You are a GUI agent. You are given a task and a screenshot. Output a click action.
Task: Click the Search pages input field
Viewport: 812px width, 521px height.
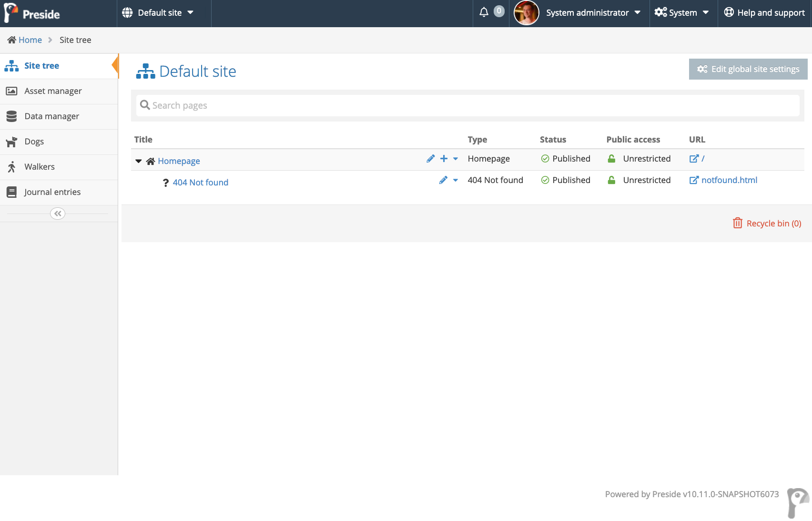coord(467,105)
